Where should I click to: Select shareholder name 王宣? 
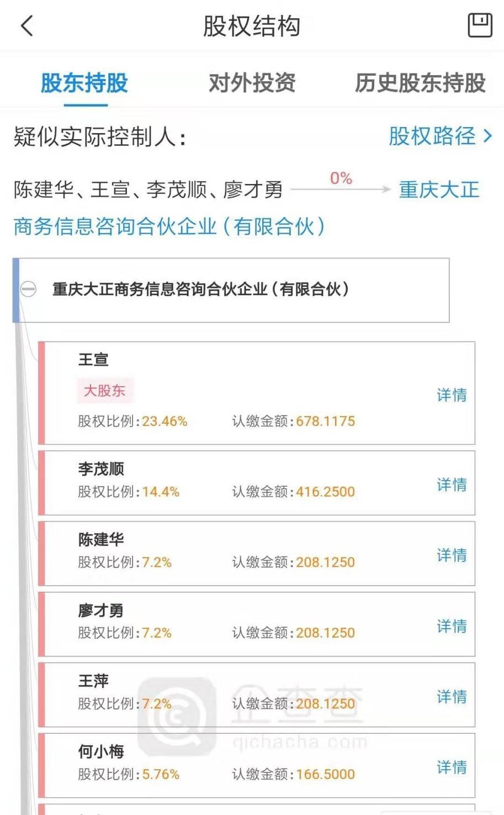tap(93, 360)
